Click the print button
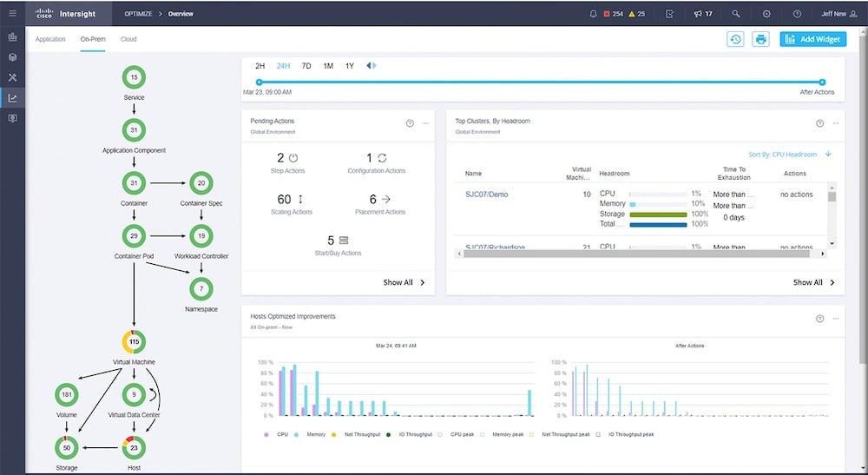This screenshot has width=868, height=475. point(760,39)
